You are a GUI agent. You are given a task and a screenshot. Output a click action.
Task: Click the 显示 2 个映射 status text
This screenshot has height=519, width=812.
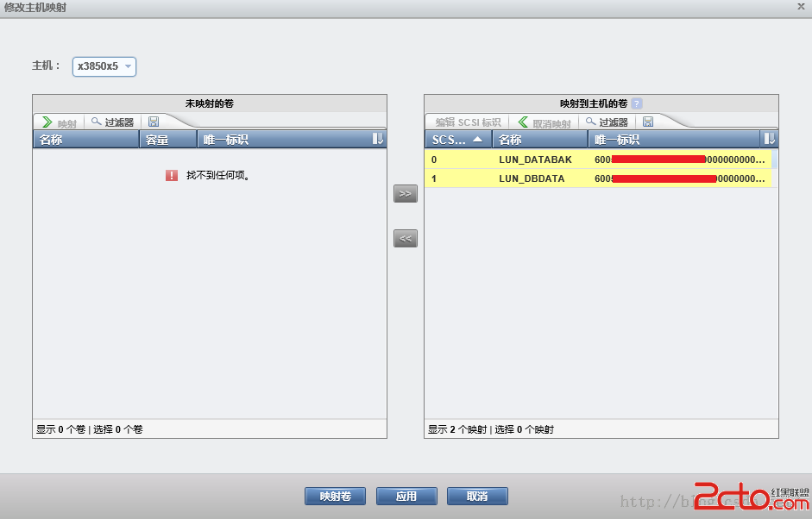pyautogui.click(x=457, y=429)
